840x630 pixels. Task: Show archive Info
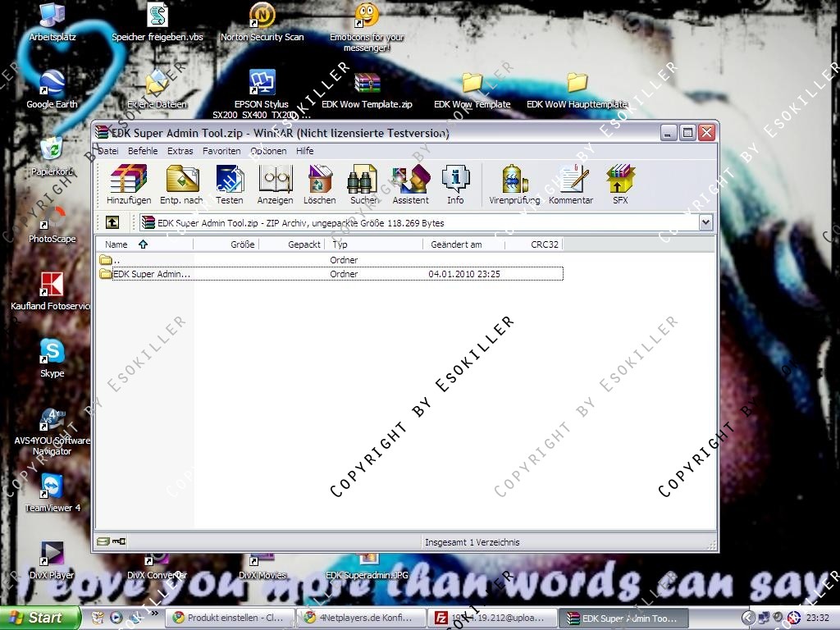click(x=455, y=185)
